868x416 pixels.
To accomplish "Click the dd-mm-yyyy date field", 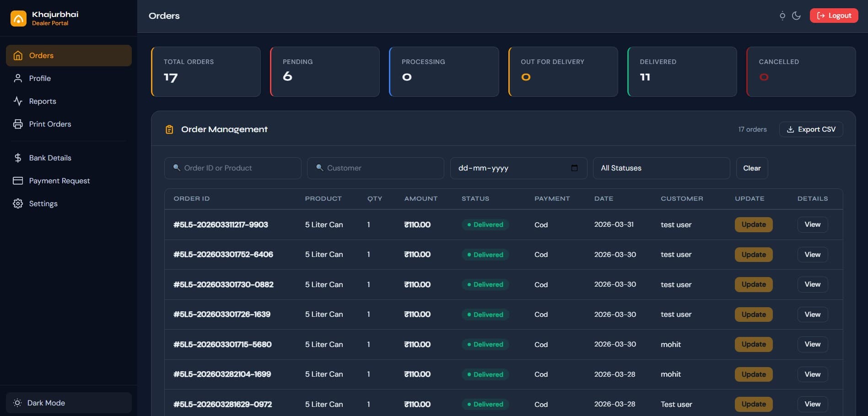I will coord(518,168).
